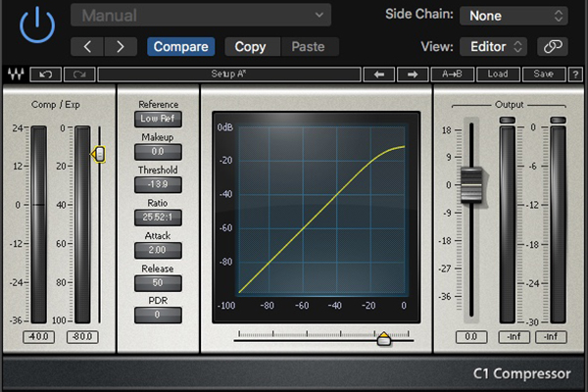Go to next preset with right arrow
This screenshot has height=392, width=588.
coord(121,47)
